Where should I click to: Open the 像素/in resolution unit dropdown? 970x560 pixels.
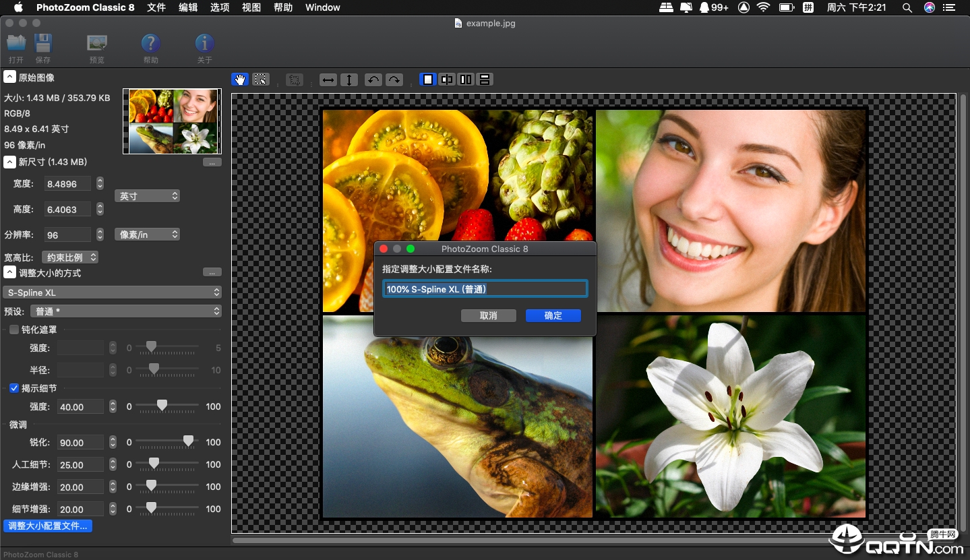click(x=147, y=235)
